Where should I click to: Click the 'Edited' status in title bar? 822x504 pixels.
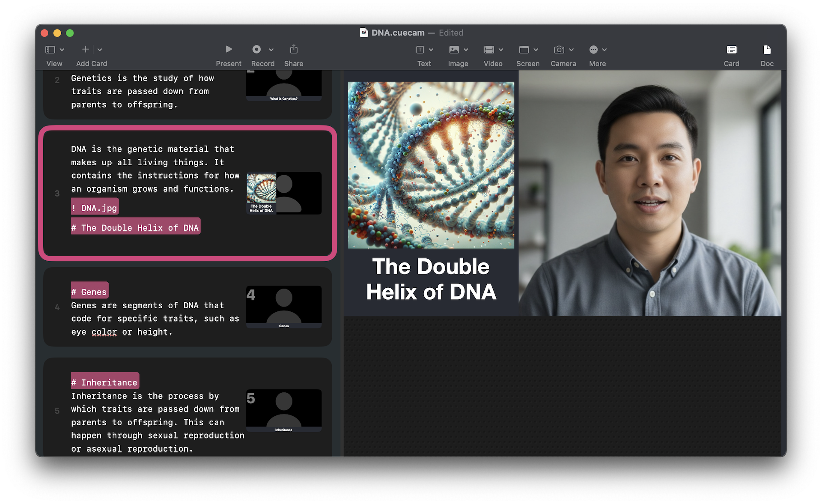[x=451, y=33]
